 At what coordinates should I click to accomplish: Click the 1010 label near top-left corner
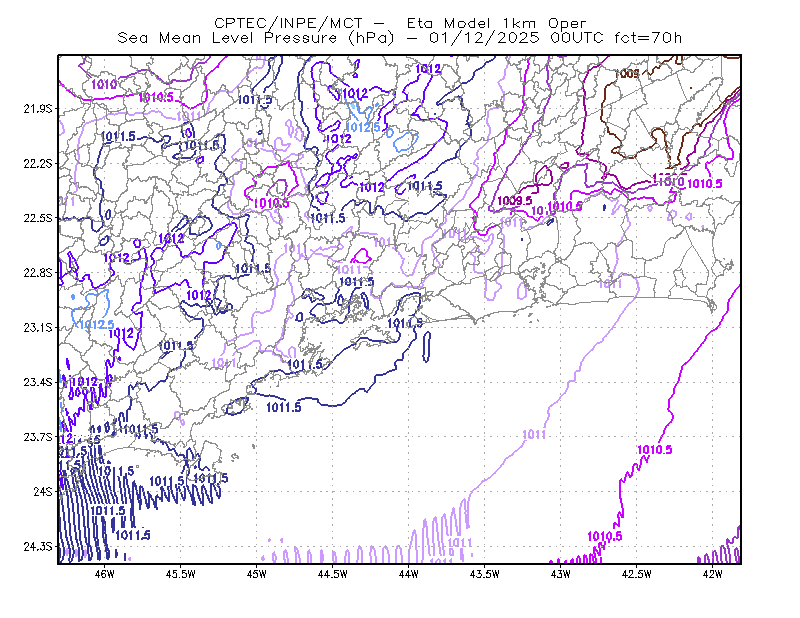104,84
